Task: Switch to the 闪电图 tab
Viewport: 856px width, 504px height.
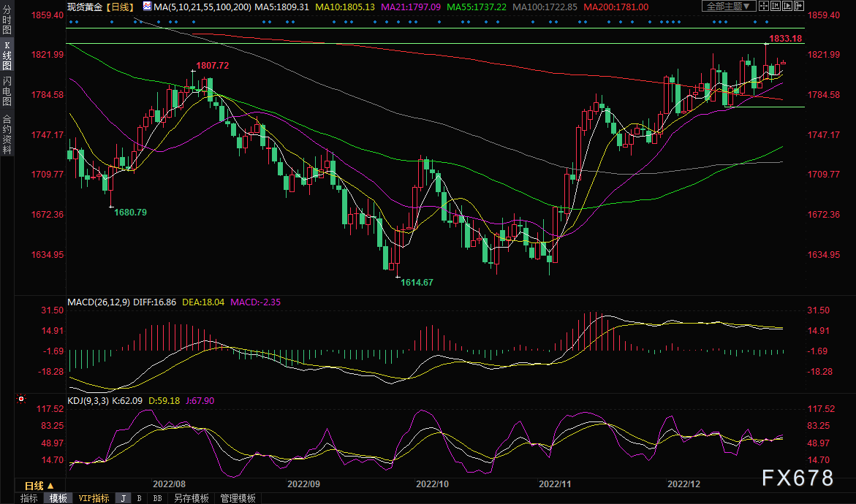Action: 7,91
